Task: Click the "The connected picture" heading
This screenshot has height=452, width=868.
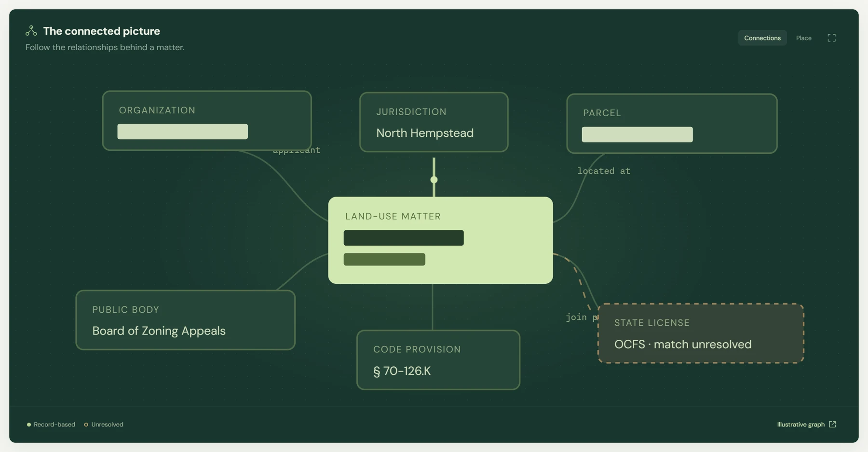Action: click(x=101, y=31)
